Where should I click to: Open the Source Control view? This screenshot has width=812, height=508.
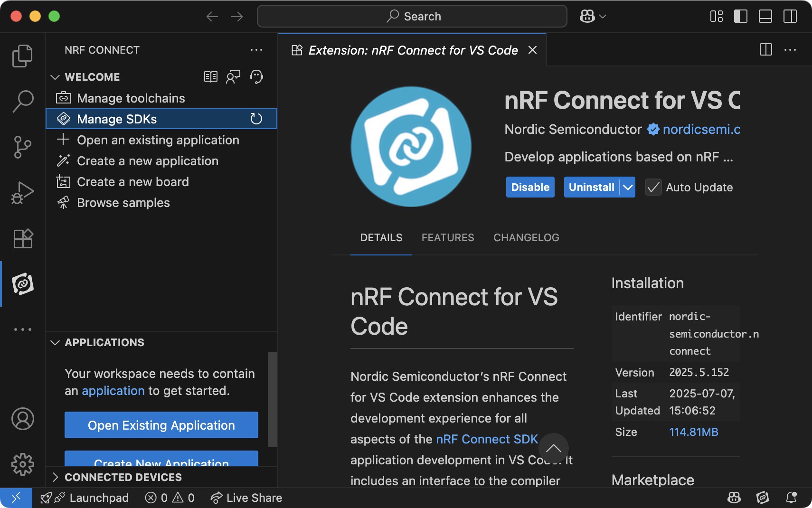coord(22,147)
